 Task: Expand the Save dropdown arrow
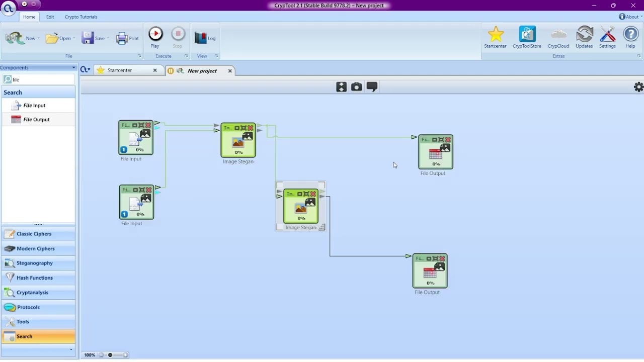click(108, 38)
